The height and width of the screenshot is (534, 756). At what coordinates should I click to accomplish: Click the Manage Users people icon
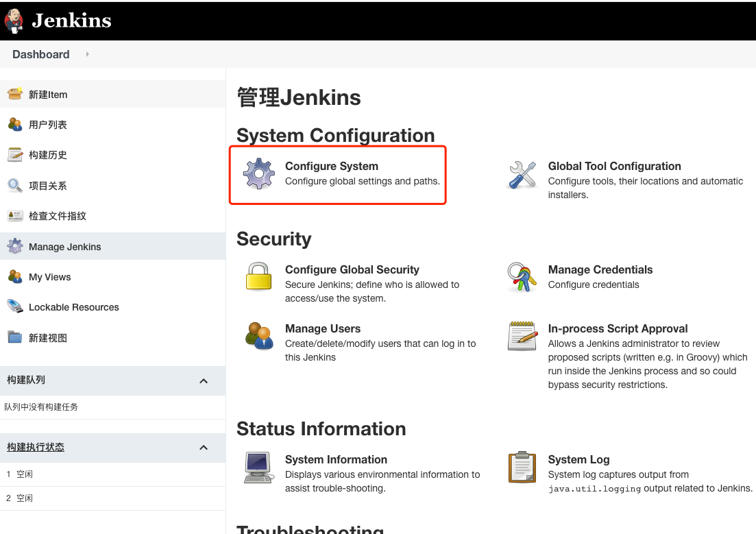[x=259, y=336]
